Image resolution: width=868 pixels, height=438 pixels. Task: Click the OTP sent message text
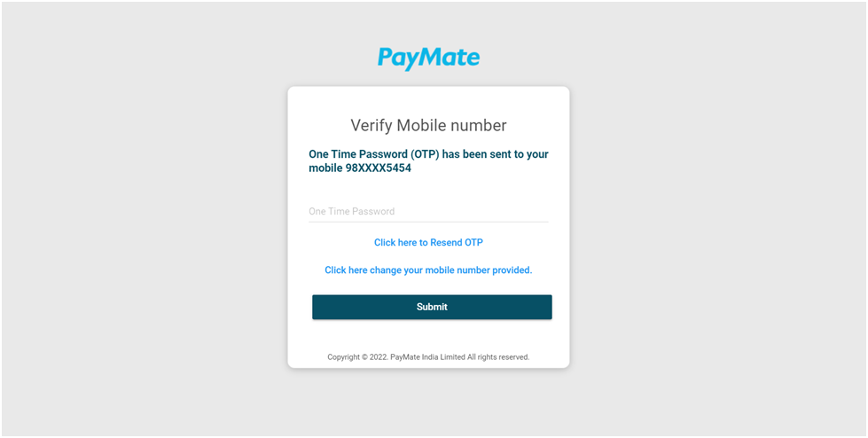click(x=428, y=161)
